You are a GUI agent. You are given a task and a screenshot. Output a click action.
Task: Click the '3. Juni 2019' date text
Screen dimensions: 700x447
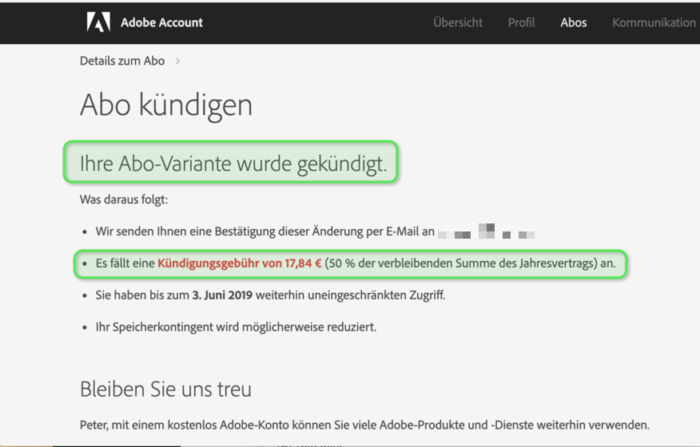[x=222, y=295]
